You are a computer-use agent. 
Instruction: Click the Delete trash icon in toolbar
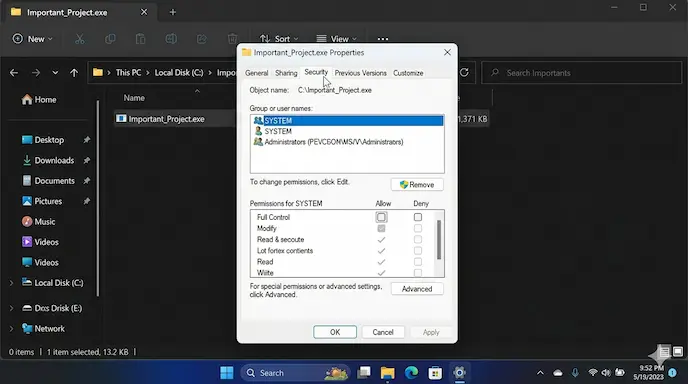click(x=233, y=39)
